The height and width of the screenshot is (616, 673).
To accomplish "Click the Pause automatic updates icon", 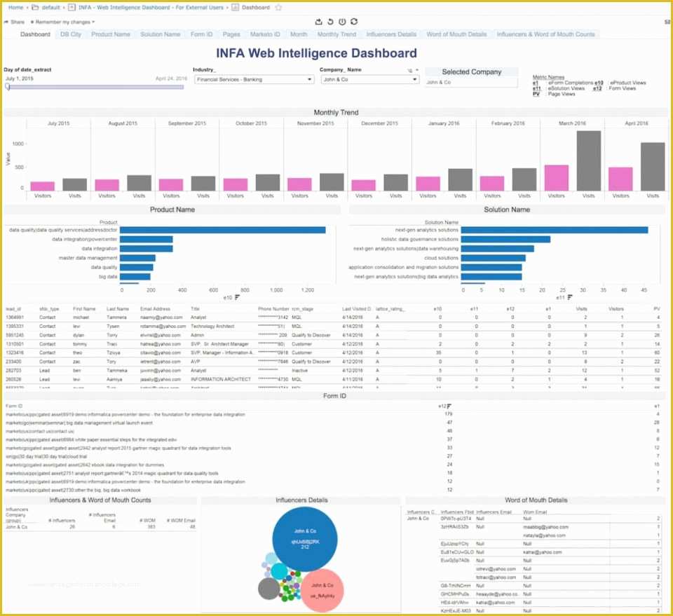I will (x=342, y=22).
